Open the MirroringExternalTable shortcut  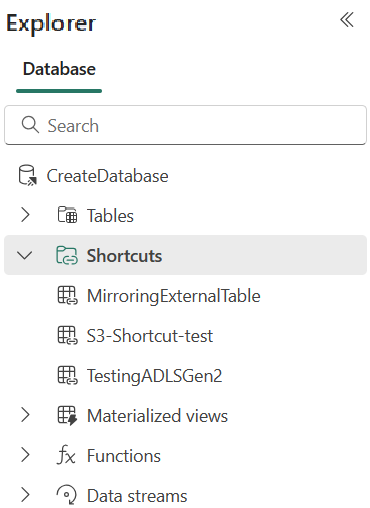[173, 296]
